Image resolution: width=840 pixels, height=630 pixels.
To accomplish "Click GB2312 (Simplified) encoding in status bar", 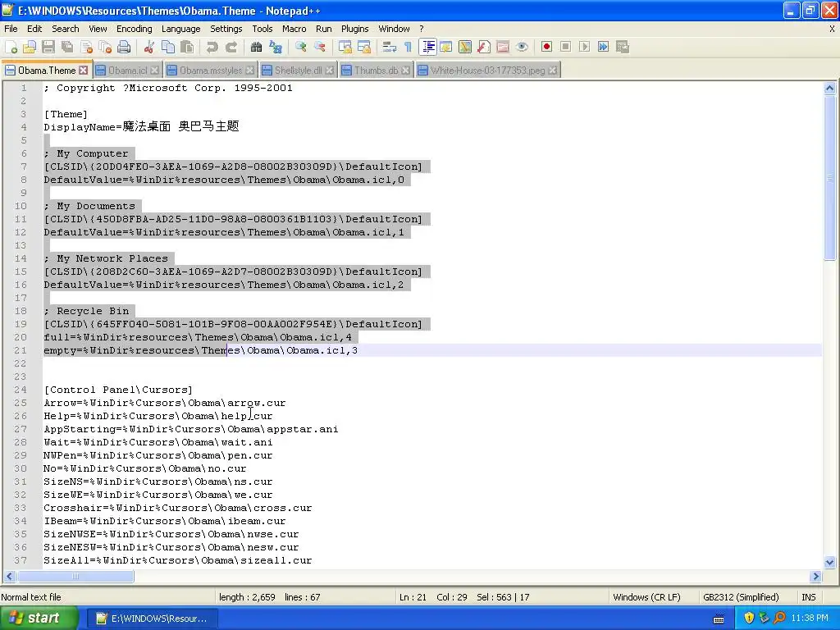I will [741, 597].
